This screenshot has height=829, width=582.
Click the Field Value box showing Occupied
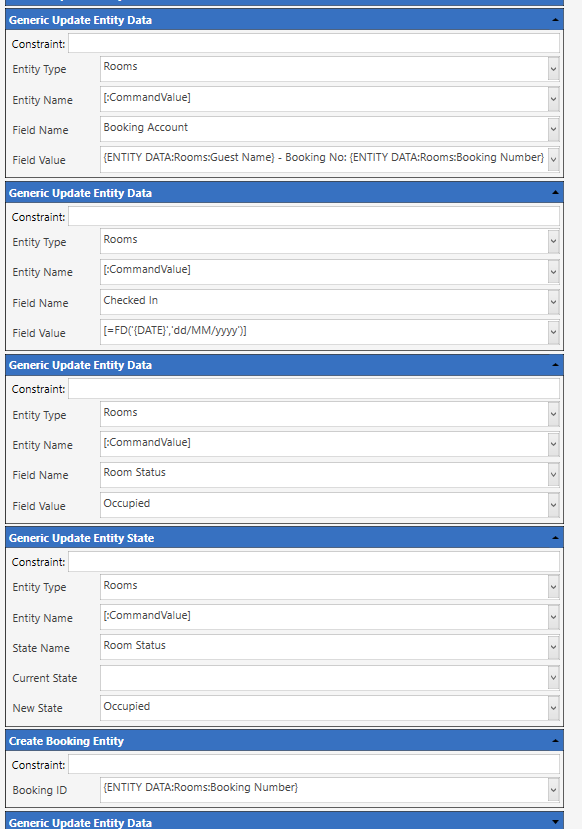click(x=324, y=505)
